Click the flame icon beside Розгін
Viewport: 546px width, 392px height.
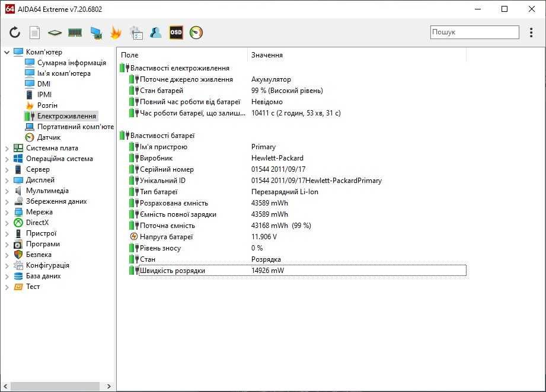point(30,105)
